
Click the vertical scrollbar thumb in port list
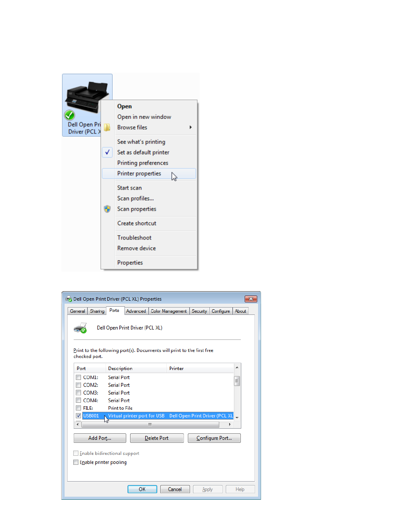click(x=237, y=381)
